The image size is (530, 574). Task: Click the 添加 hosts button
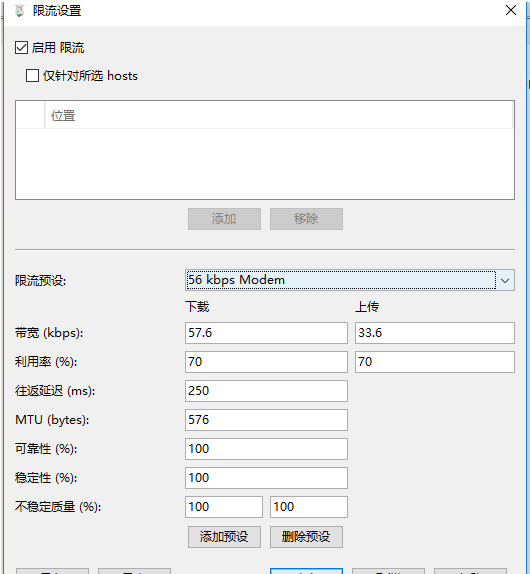(224, 219)
